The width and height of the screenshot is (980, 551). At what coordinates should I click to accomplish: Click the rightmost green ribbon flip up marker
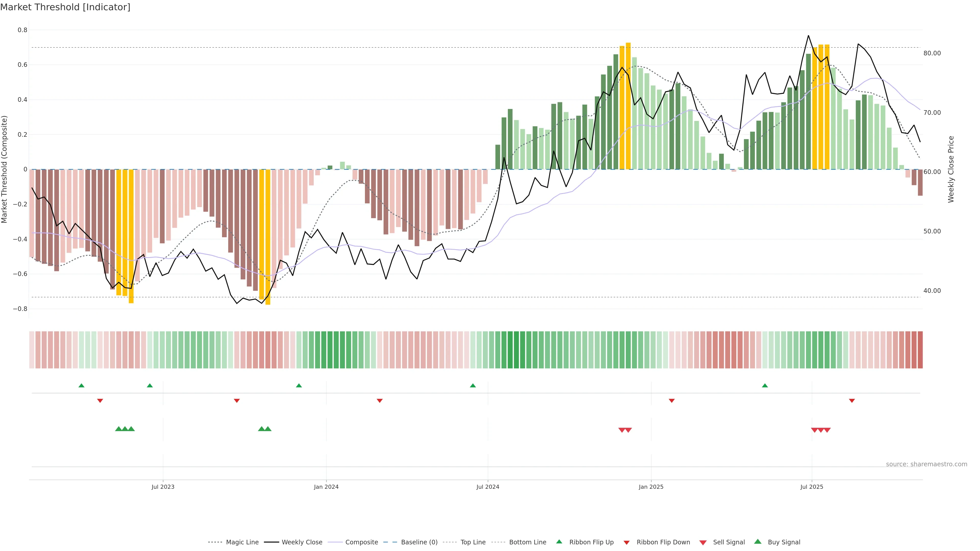click(x=765, y=386)
